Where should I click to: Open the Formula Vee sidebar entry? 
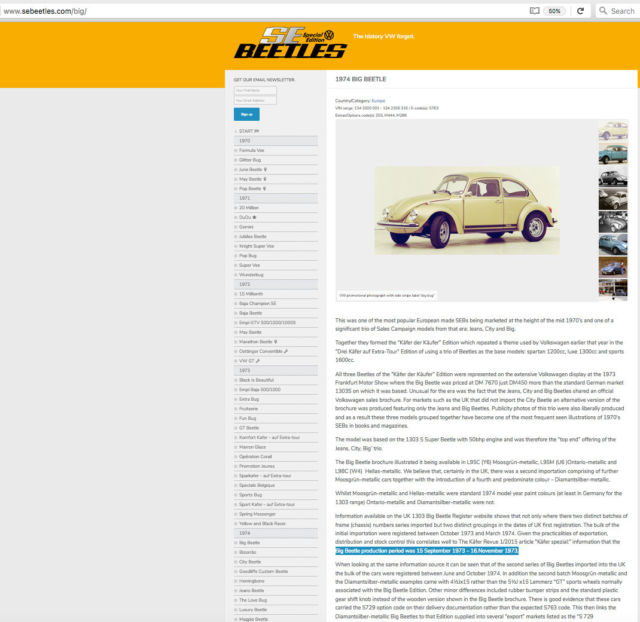click(x=252, y=150)
